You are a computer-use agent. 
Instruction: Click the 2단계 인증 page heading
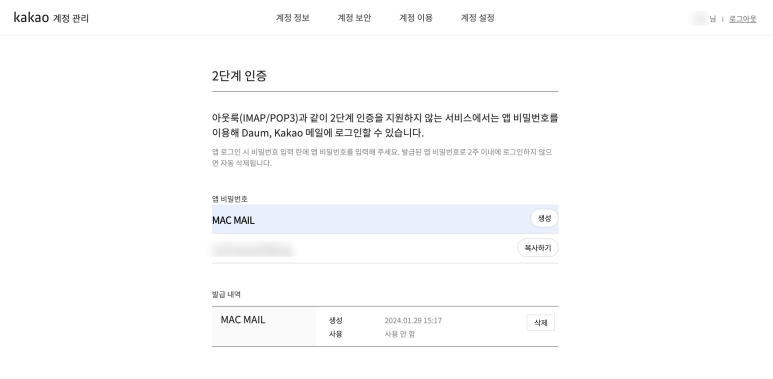tap(240, 76)
